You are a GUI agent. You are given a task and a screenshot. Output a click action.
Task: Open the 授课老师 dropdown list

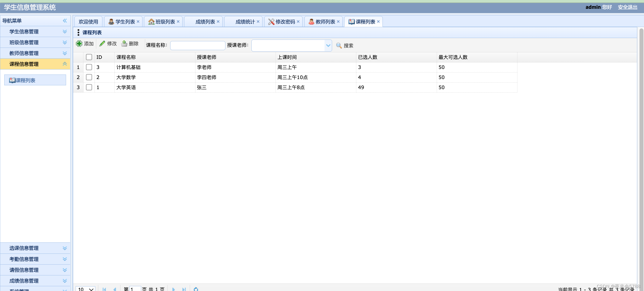(328, 46)
